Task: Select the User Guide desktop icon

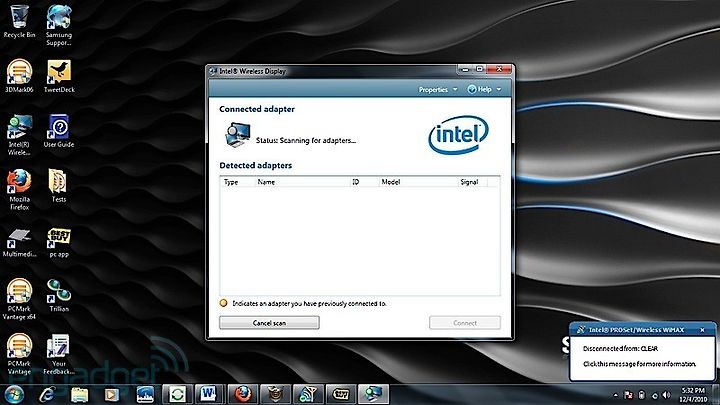Action: (59, 131)
